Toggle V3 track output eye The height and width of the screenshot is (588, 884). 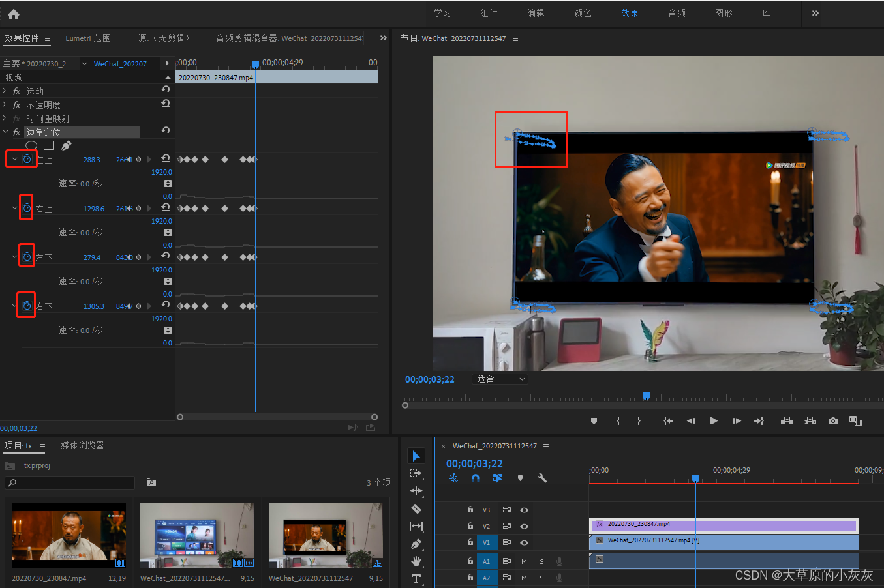click(524, 510)
